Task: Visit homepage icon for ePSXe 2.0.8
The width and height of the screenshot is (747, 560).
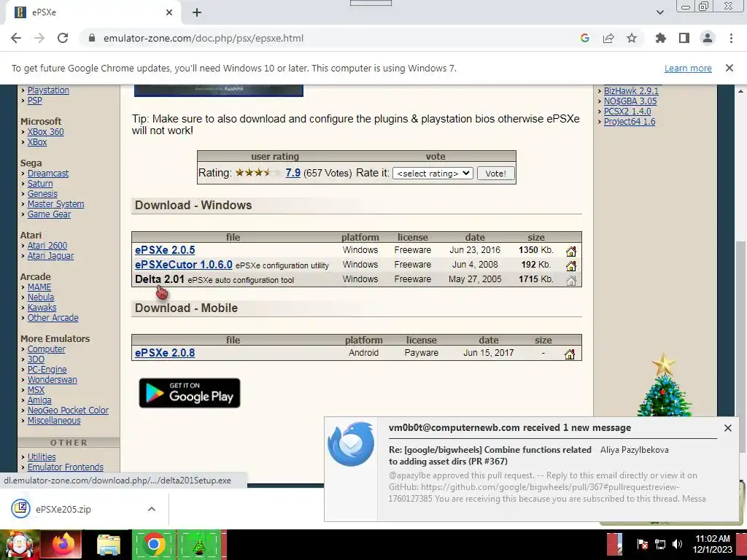Action: click(x=569, y=354)
